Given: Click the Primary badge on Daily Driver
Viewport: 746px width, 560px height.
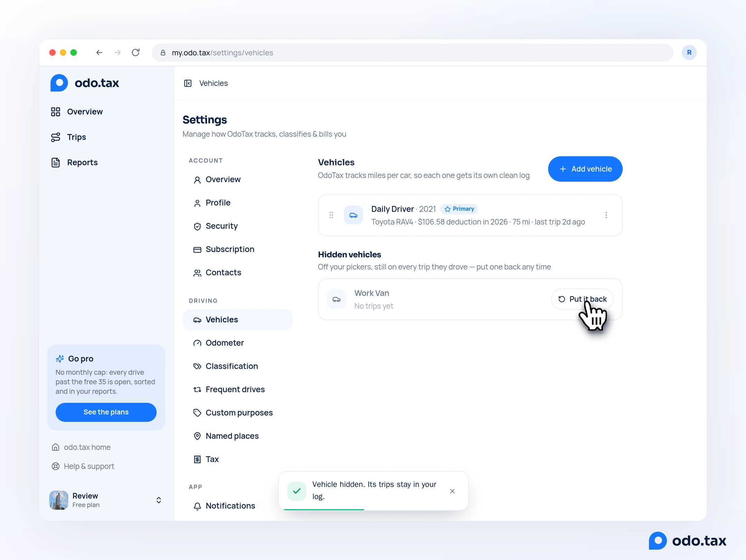Looking at the screenshot, I should click(459, 209).
